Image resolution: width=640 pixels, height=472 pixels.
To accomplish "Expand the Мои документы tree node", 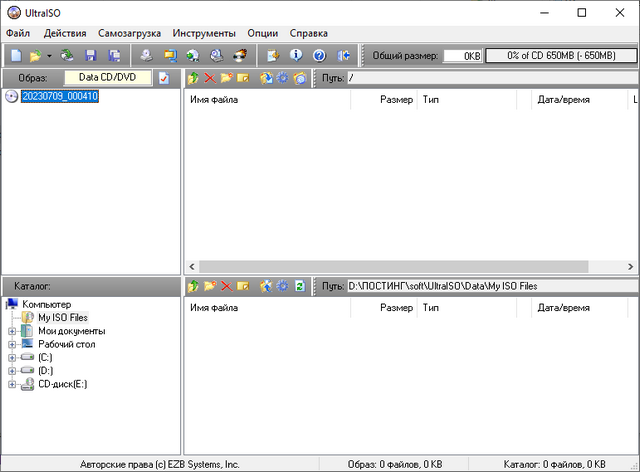I will [12, 331].
